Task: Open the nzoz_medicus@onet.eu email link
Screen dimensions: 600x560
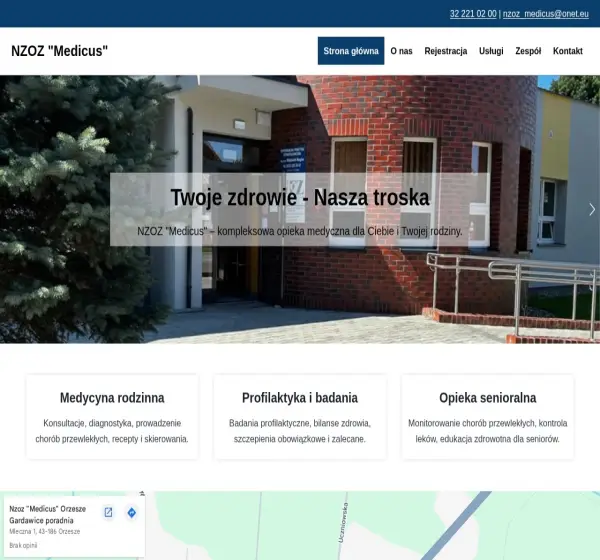Action: point(546,14)
